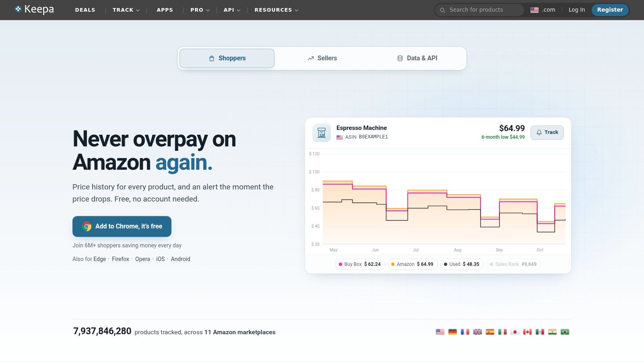Image resolution: width=644 pixels, height=362 pixels.
Task: Click the UK marketplace flag
Action: [x=477, y=332]
